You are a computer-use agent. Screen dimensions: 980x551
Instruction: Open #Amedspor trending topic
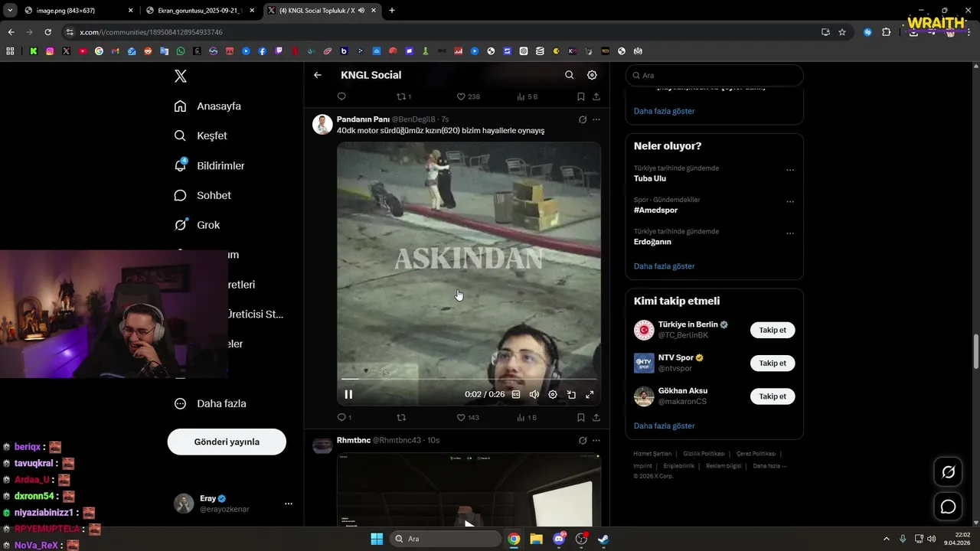655,210
